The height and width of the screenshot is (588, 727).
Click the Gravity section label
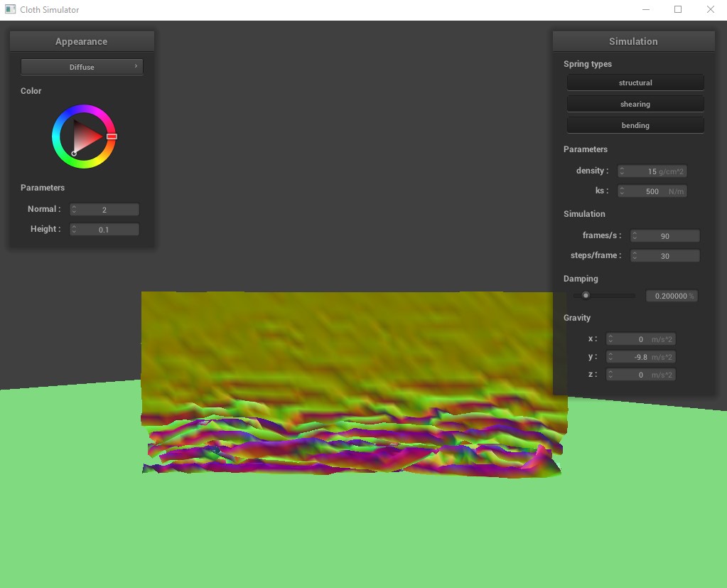[577, 318]
